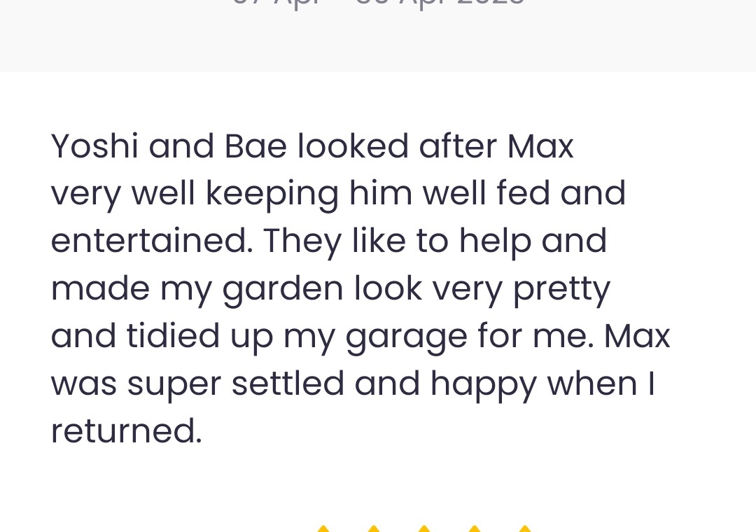Click the first mention of Max
Screen dimensions: 756x532
(540, 146)
